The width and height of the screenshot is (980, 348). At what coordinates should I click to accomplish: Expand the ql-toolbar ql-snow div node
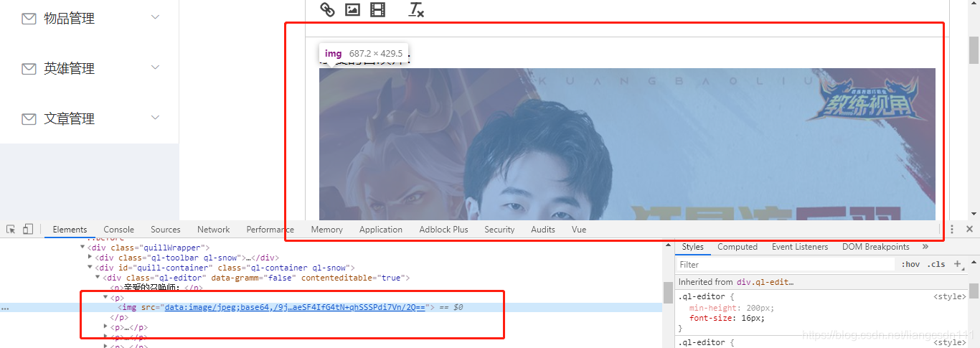[90, 258]
